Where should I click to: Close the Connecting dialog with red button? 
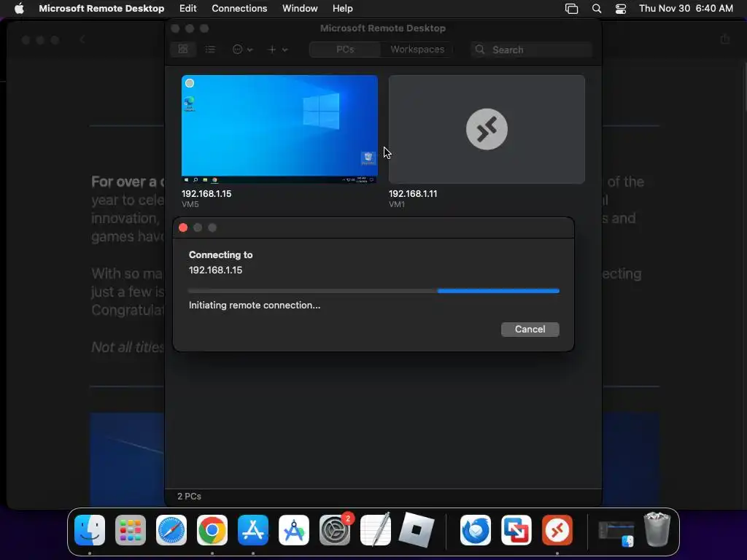coord(183,227)
